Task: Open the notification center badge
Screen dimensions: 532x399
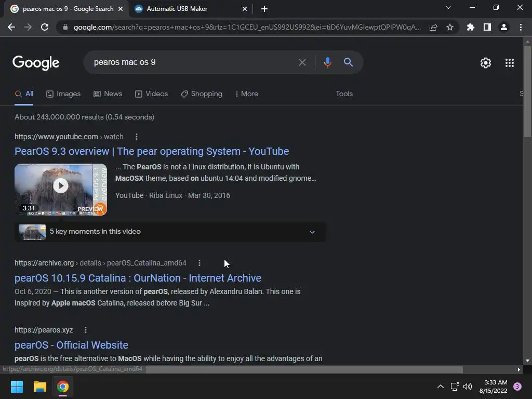Action: pyautogui.click(x=517, y=387)
